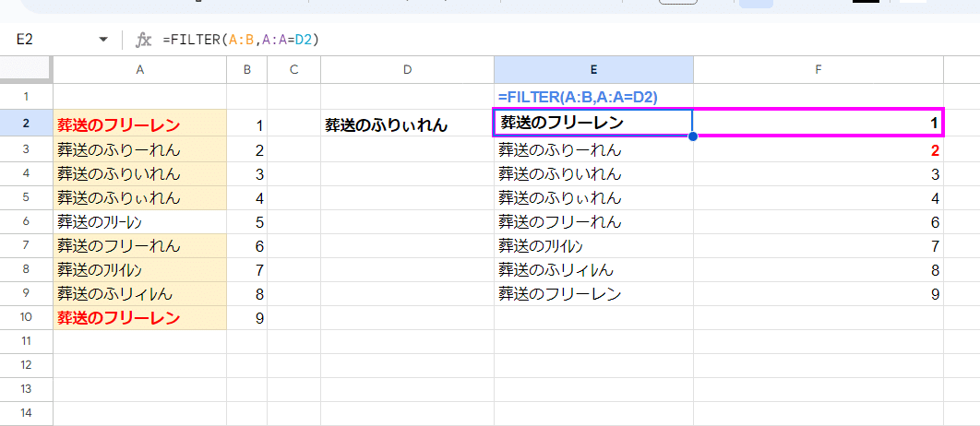
Task: Click cell B6 containing 5
Action: click(247, 221)
